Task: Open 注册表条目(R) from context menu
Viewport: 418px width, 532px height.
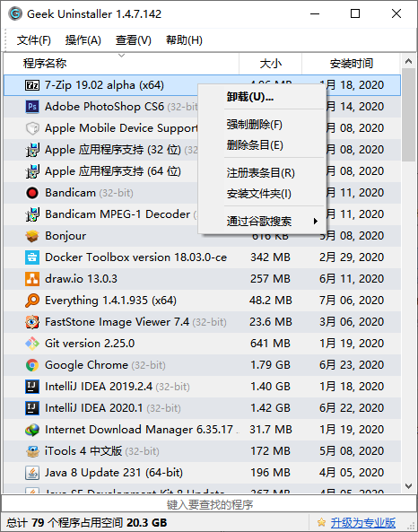Action: (x=260, y=172)
